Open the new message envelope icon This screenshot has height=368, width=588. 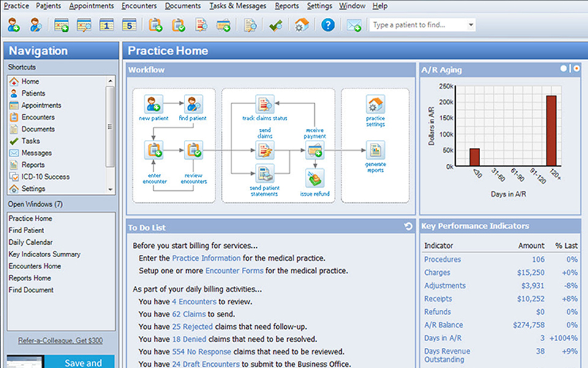pyautogui.click(x=355, y=25)
